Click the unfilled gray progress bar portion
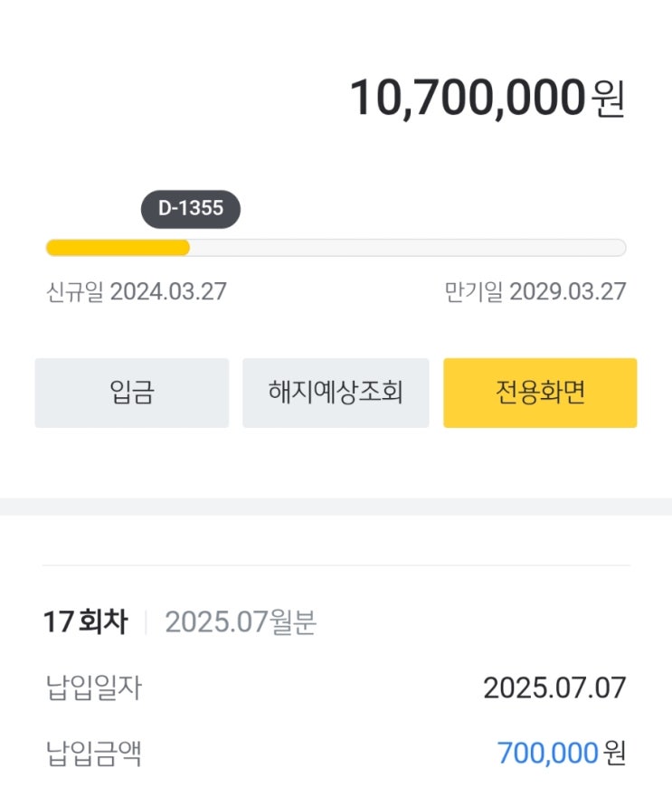Image resolution: width=672 pixels, height=787 pixels. [x=407, y=248]
